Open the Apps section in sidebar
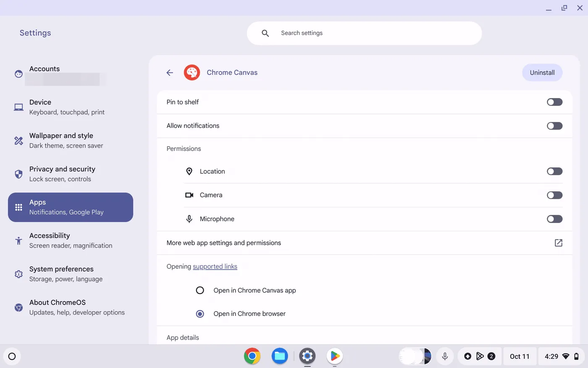The height and width of the screenshot is (368, 588). pyautogui.click(x=71, y=207)
